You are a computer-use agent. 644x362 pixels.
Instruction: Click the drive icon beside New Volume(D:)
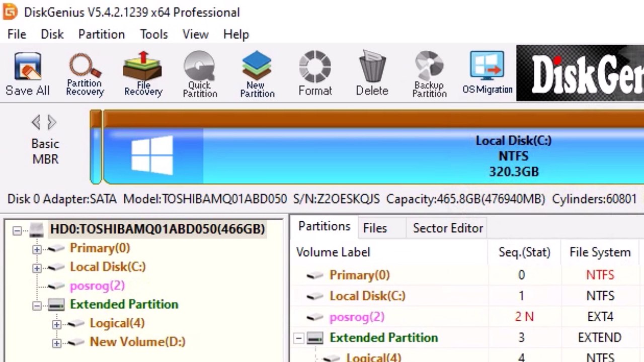[76, 342]
